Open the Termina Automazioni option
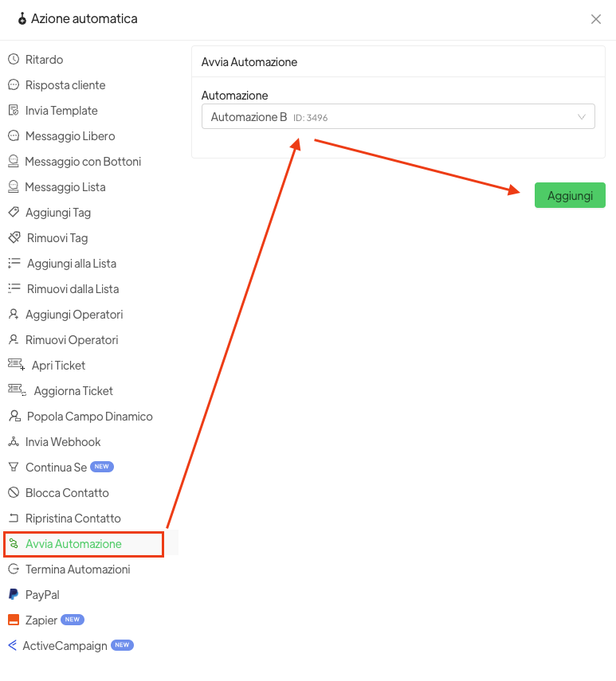The image size is (616, 681). click(x=77, y=569)
